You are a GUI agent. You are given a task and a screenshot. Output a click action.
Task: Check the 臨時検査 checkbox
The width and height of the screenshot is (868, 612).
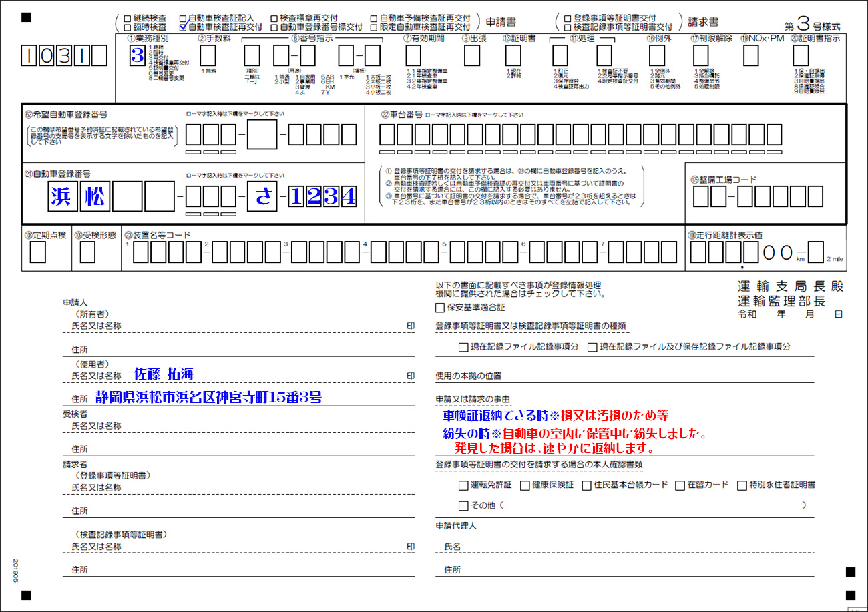tap(128, 28)
